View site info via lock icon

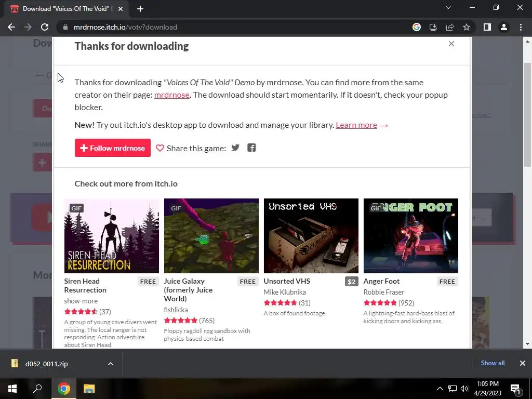coord(65,27)
